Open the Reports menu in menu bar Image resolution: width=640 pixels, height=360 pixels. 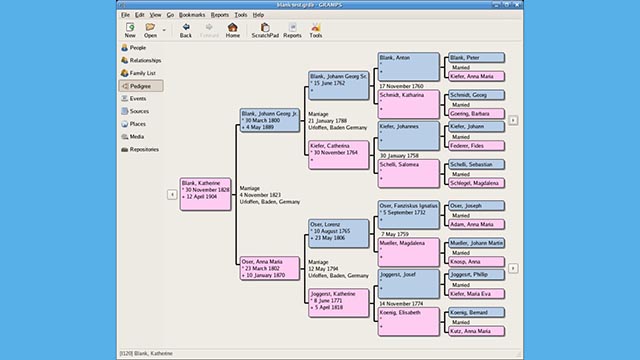click(x=220, y=15)
